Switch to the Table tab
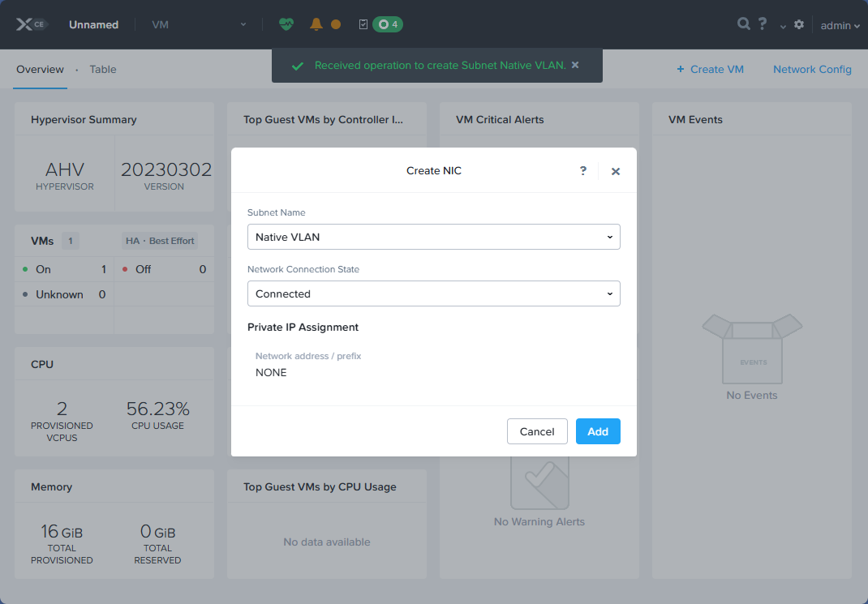Screen dimensions: 868x604 (102, 70)
